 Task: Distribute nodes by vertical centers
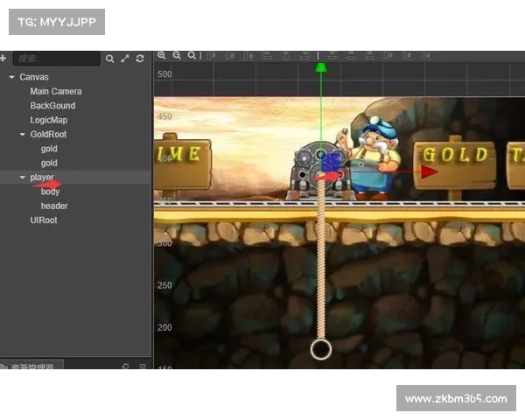[x=351, y=56]
